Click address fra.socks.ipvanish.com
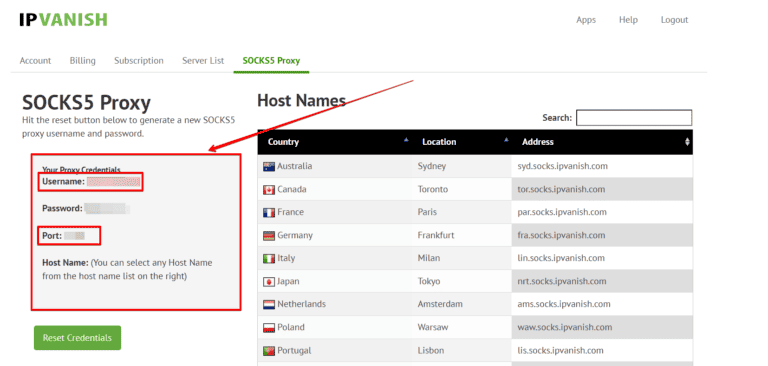 561,235
